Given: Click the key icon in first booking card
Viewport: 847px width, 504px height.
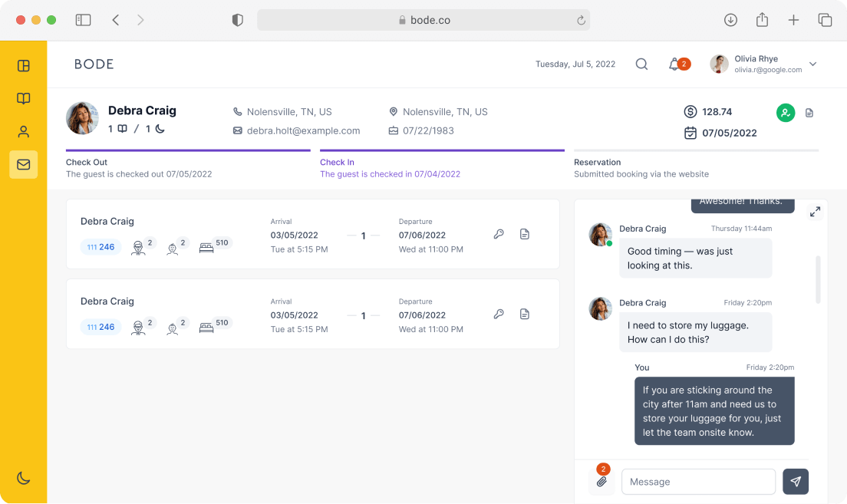Looking at the screenshot, I should pos(499,234).
